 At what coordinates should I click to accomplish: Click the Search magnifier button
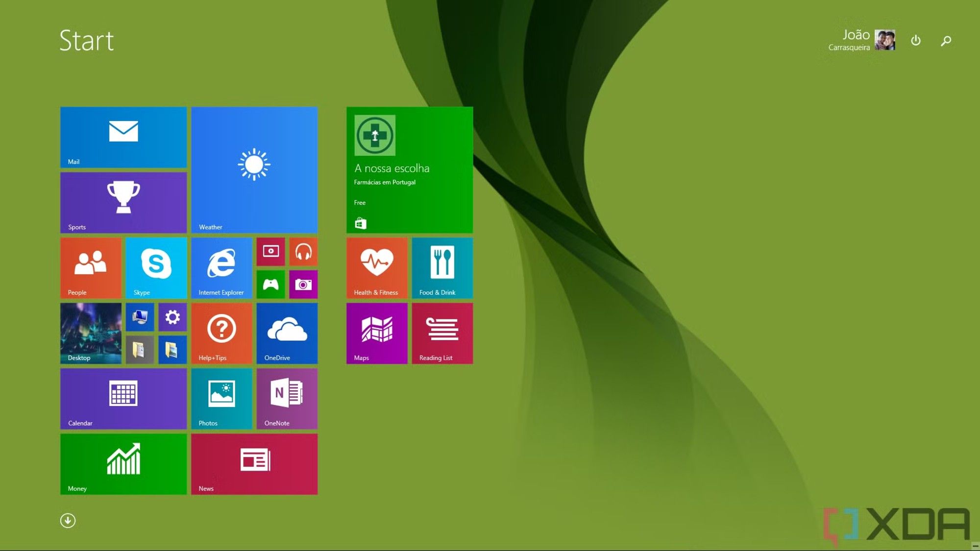(x=946, y=41)
